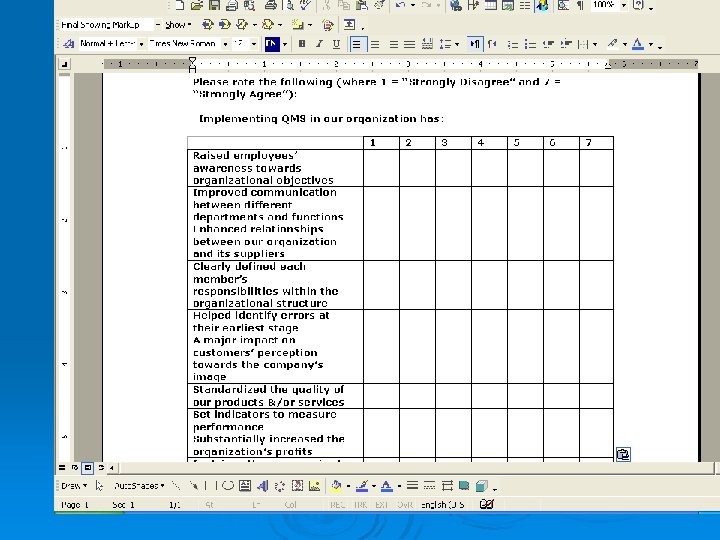This screenshot has width=720, height=540.
Task: Open the Draw menu
Action: coord(74,486)
